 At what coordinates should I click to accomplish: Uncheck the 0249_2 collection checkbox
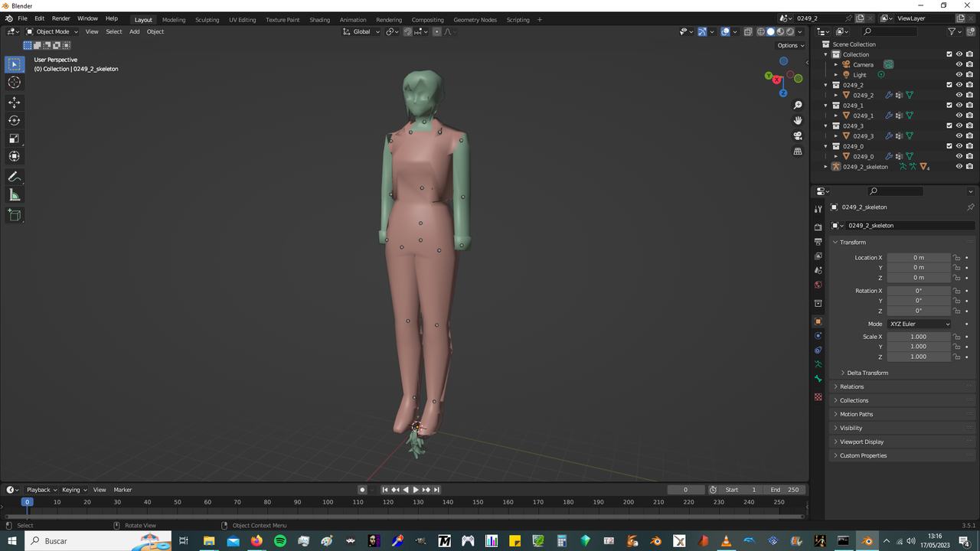(x=949, y=85)
